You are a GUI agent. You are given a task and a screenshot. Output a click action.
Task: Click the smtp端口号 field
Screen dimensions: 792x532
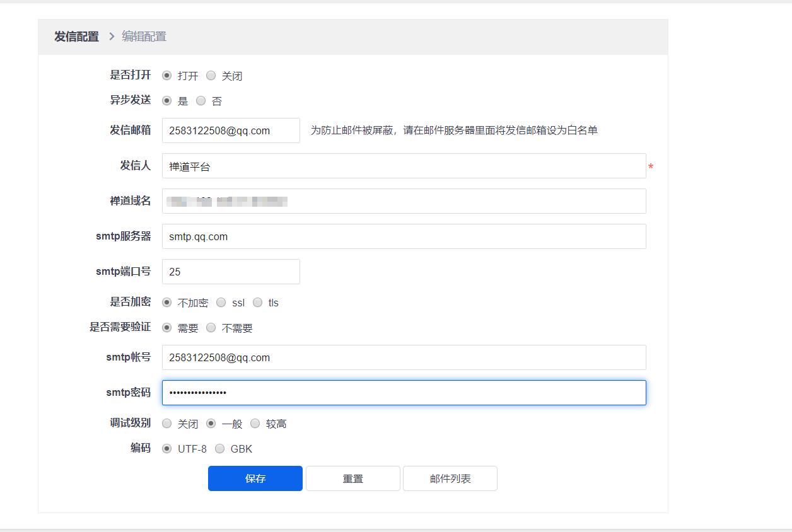(231, 272)
